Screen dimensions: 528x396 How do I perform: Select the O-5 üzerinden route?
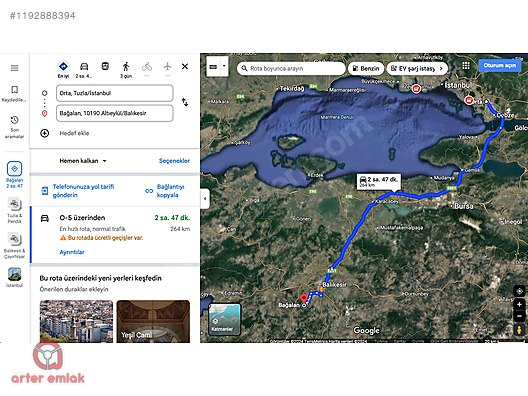click(x=114, y=235)
